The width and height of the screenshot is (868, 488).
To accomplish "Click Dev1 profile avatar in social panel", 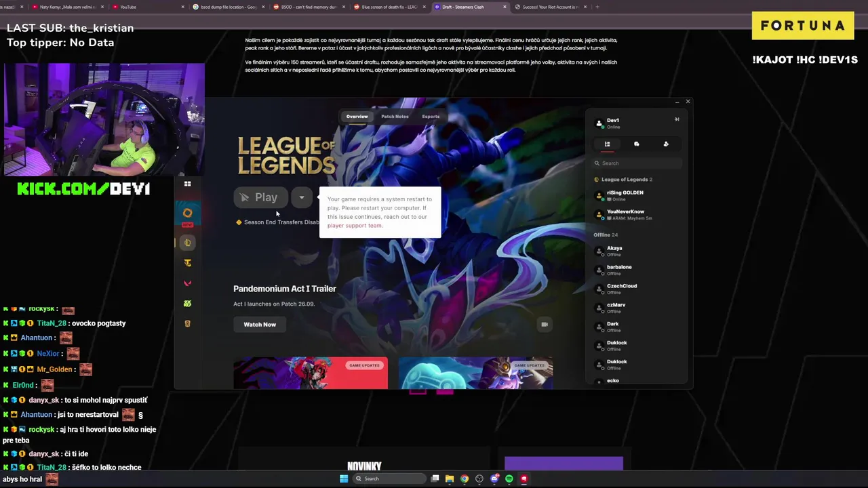I will coord(599,123).
